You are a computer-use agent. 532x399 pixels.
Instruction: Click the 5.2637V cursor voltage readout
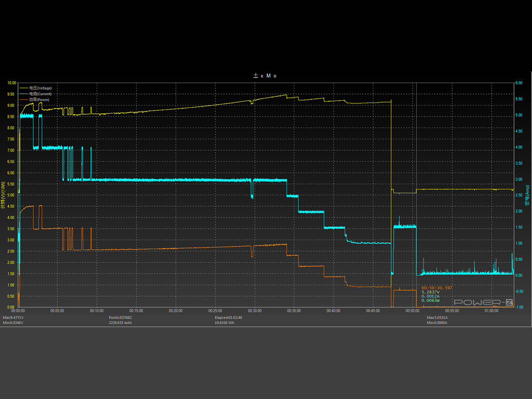point(430,292)
